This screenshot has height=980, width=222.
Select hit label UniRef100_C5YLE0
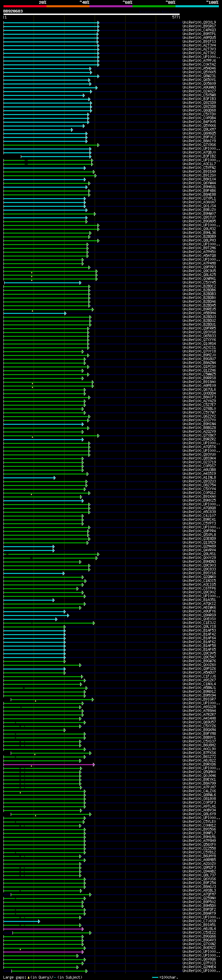click(199, 822)
